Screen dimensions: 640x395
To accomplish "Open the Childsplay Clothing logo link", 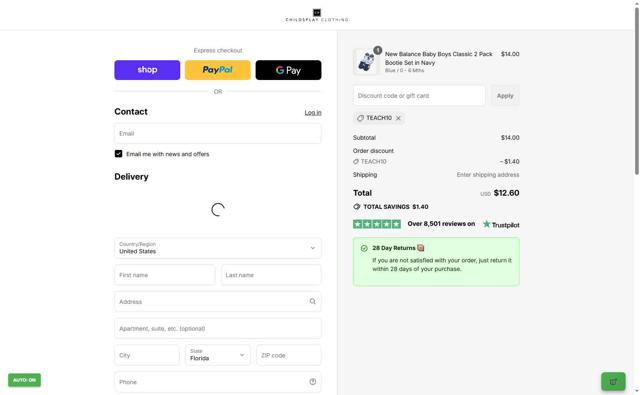I will coord(317,15).
